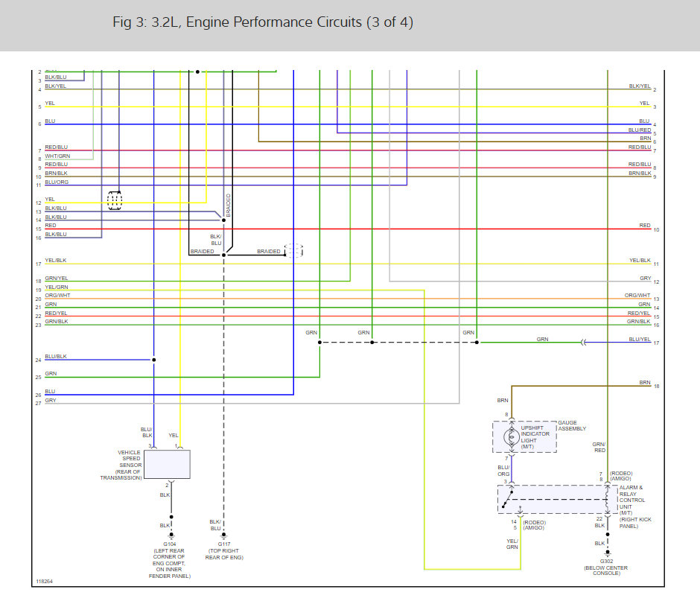Click the upshift indicator lamp symbol
This screenshot has height=607, width=700.
click(511, 437)
